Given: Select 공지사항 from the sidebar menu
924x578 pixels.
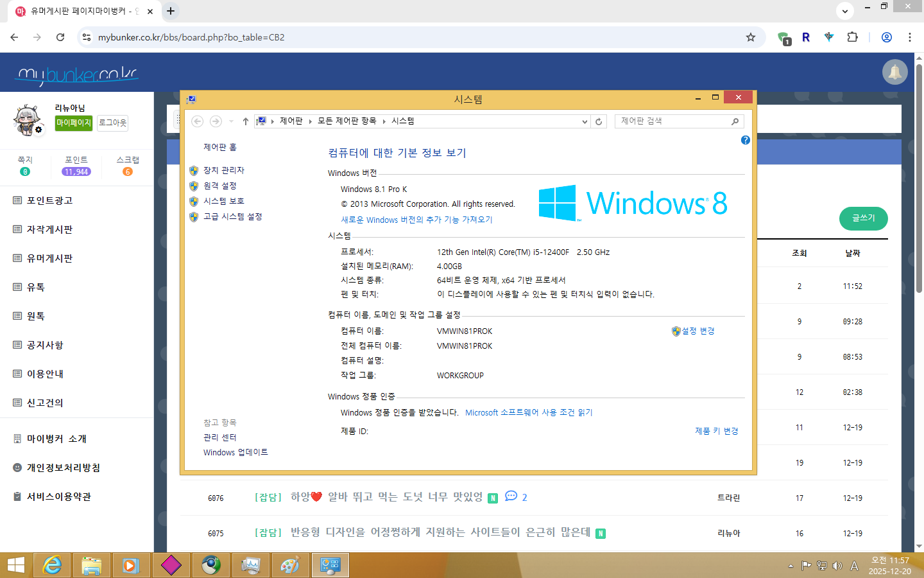Looking at the screenshot, I should point(45,345).
